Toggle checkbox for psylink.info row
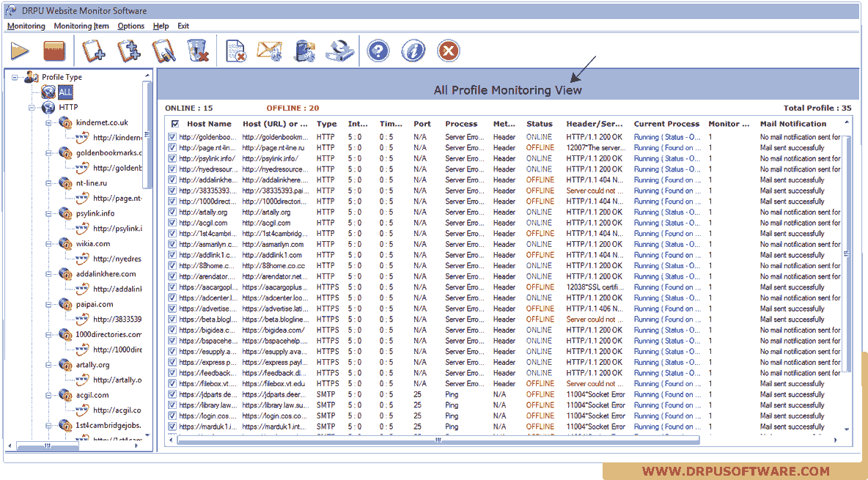The width and height of the screenshot is (868, 480). [x=172, y=158]
